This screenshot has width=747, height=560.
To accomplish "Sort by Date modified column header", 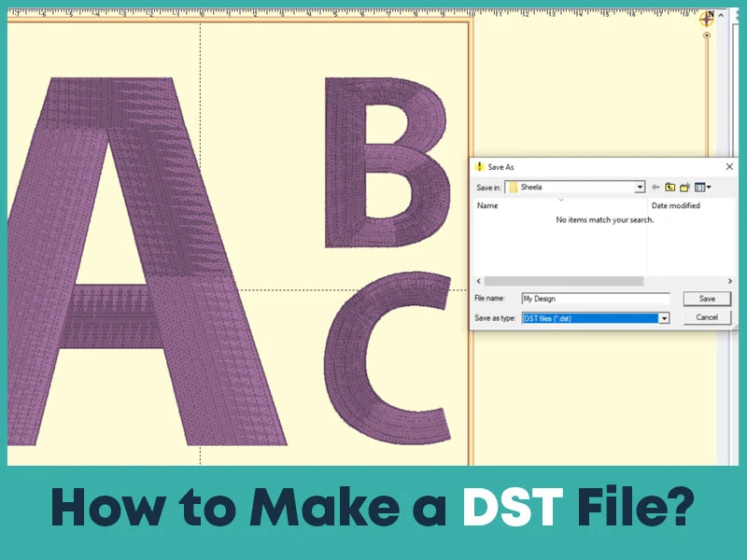I will 675,205.
